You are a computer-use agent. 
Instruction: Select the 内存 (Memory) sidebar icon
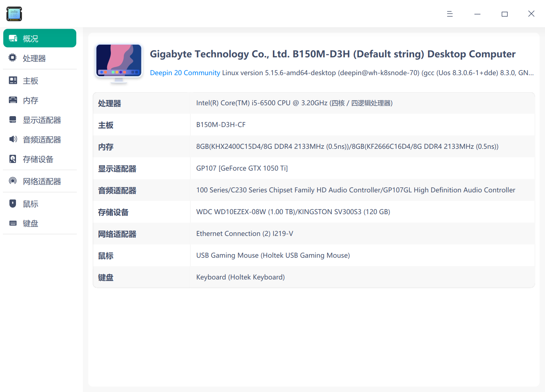point(13,100)
